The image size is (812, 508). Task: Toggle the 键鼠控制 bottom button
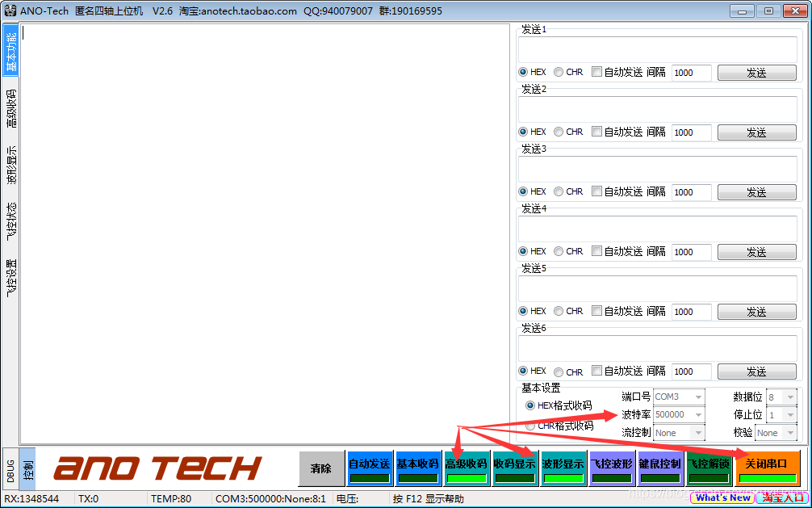click(660, 468)
